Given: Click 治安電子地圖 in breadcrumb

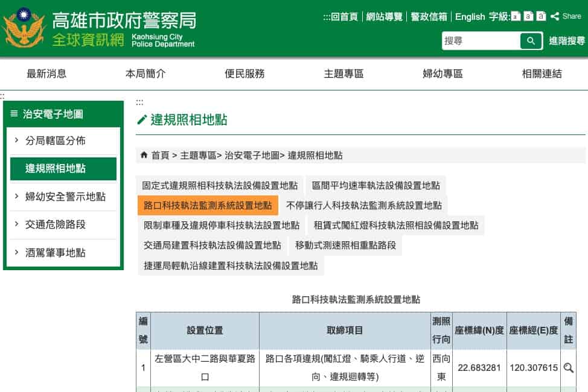Looking at the screenshot, I should point(252,155).
